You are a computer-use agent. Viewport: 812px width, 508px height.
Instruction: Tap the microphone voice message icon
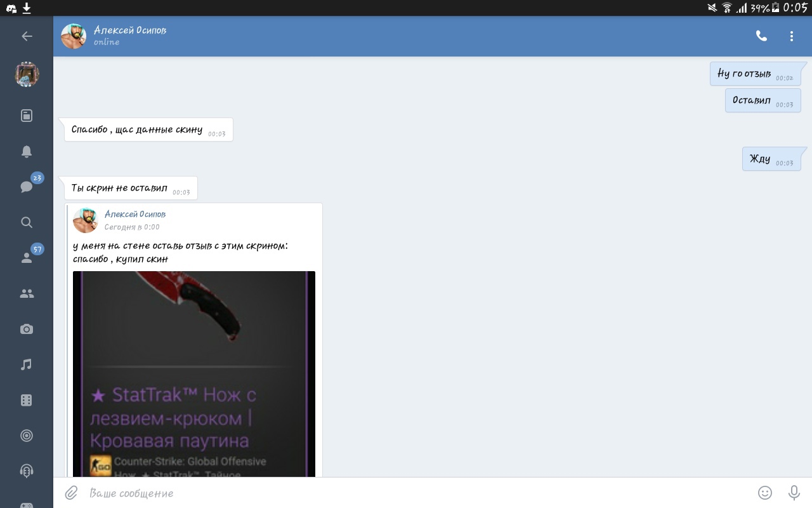[794, 493]
